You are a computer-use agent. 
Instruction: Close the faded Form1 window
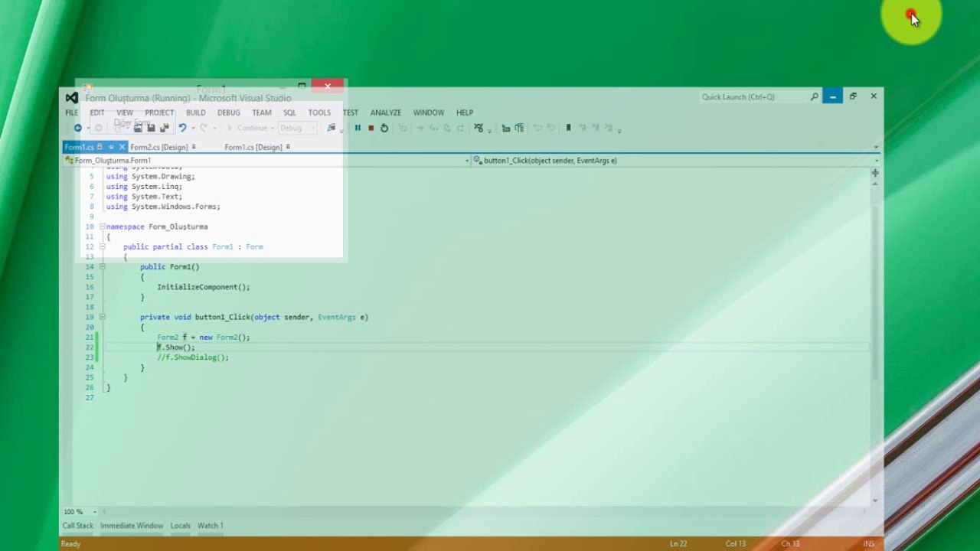tap(328, 86)
